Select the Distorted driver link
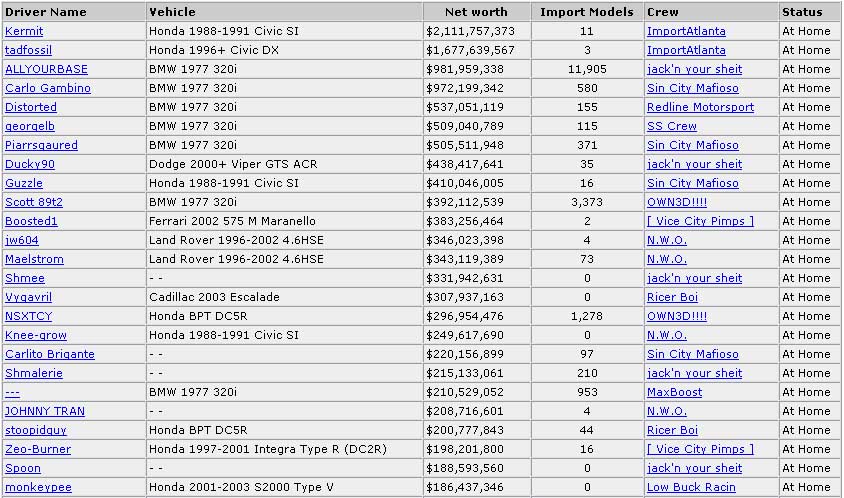Image resolution: width=844 pixels, height=498 pixels. [x=31, y=107]
